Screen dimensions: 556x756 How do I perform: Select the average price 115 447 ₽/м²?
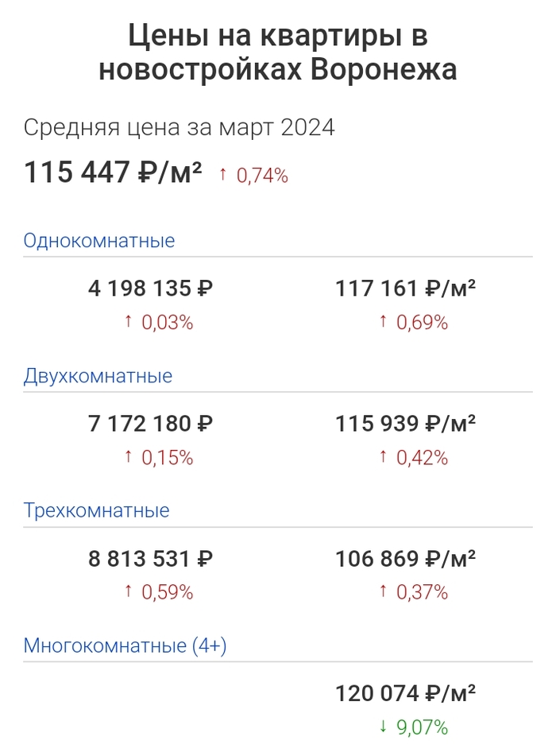click(114, 173)
